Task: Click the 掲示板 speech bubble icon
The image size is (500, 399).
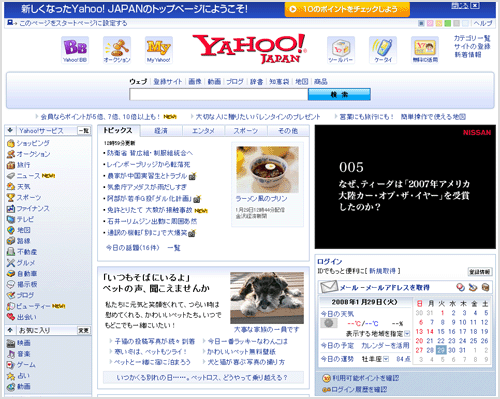Action: [11, 284]
